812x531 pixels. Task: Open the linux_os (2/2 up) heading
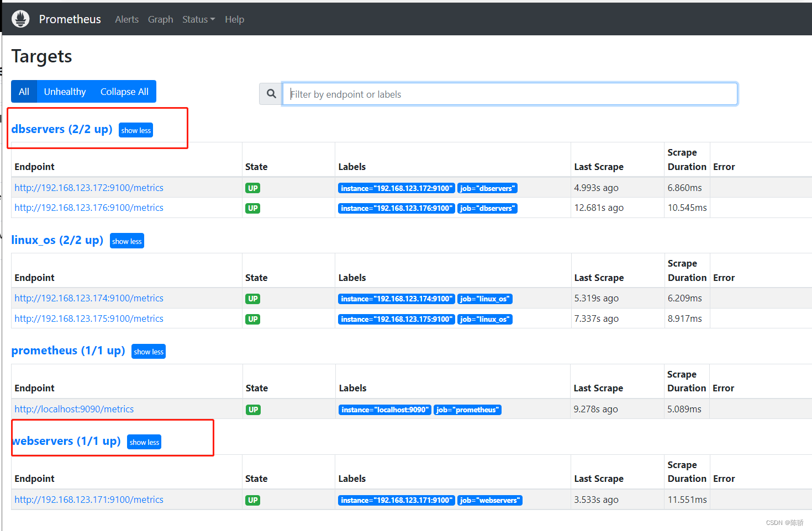(x=57, y=240)
